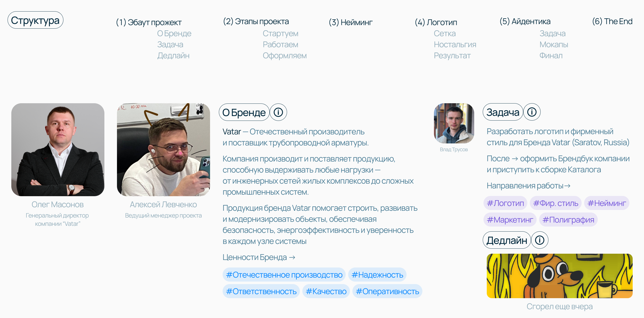
Task: Click the info icon next to О Бренде
Action: point(278,112)
